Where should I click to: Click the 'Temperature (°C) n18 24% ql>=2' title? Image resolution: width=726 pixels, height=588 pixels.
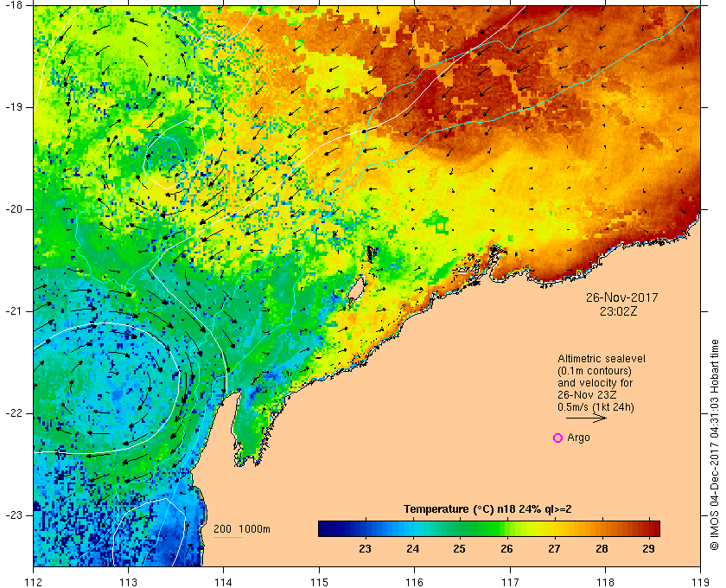(x=487, y=509)
